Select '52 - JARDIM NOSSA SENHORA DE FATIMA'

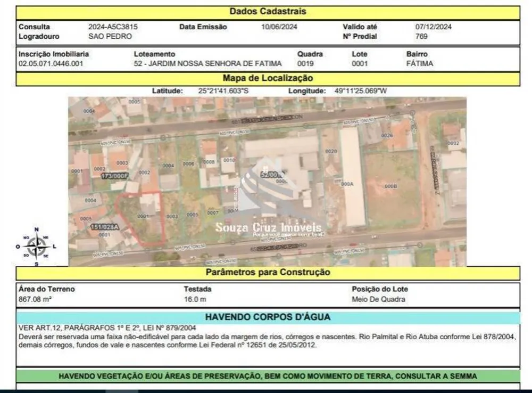(207, 63)
